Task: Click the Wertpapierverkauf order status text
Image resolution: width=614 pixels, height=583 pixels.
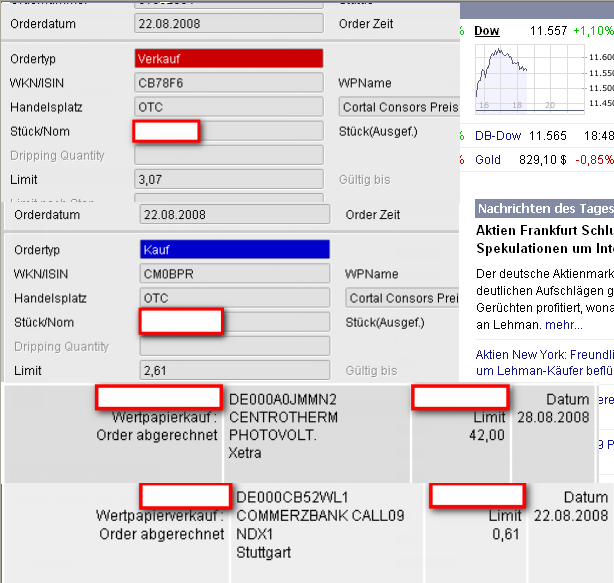Action: coord(160,516)
